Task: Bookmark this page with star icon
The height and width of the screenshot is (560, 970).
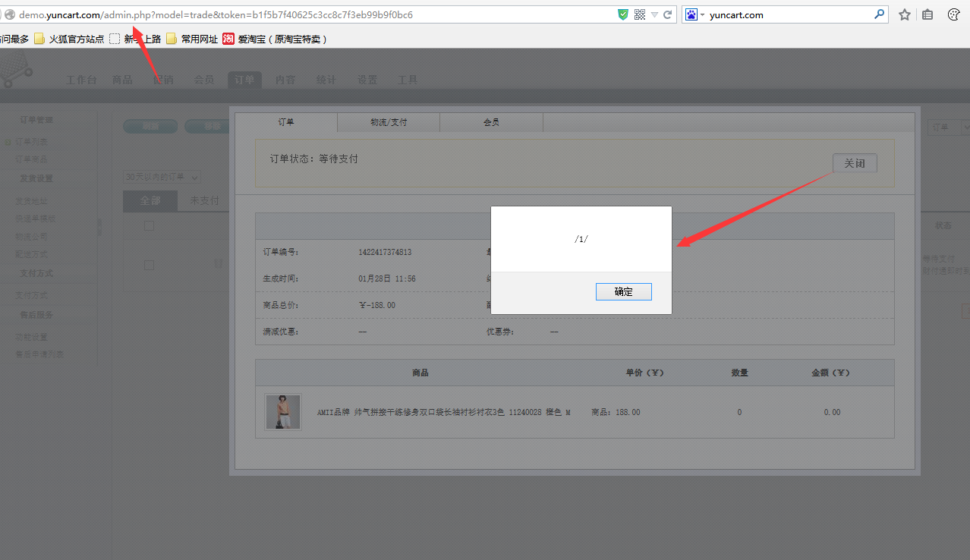Action: tap(905, 14)
